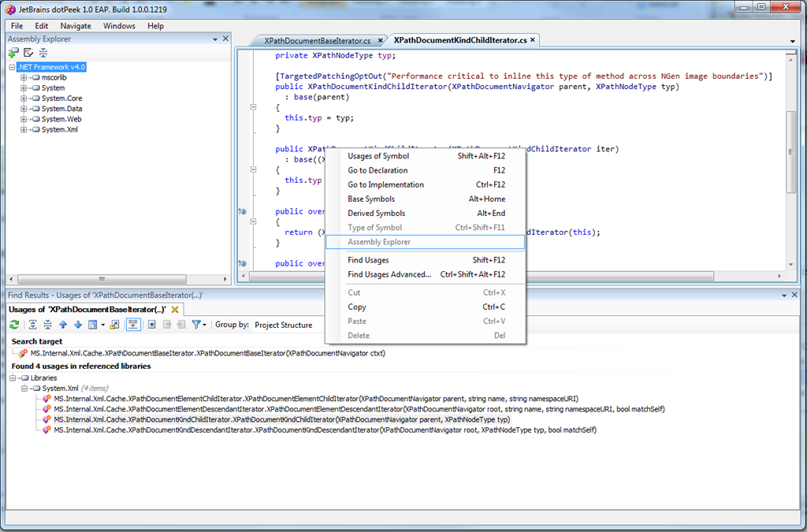Viewport: 807px width, 532px height.
Task: Collapse the constructor code block fold marker
Action: coord(254,106)
